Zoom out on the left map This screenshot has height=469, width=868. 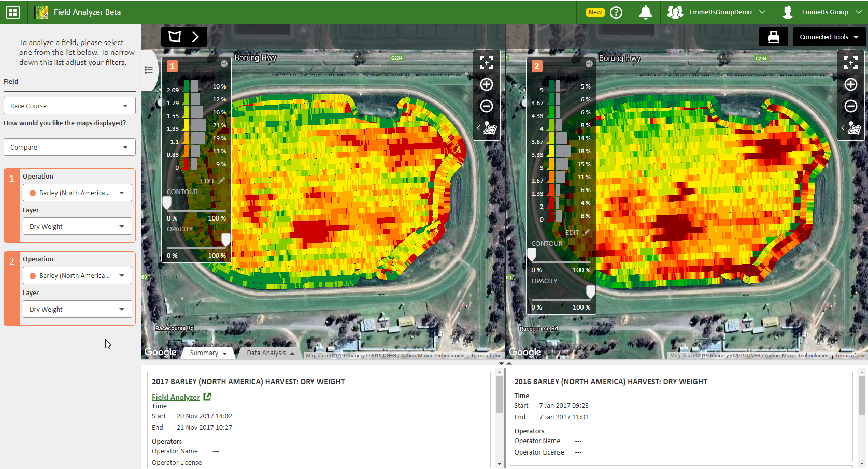pos(487,106)
